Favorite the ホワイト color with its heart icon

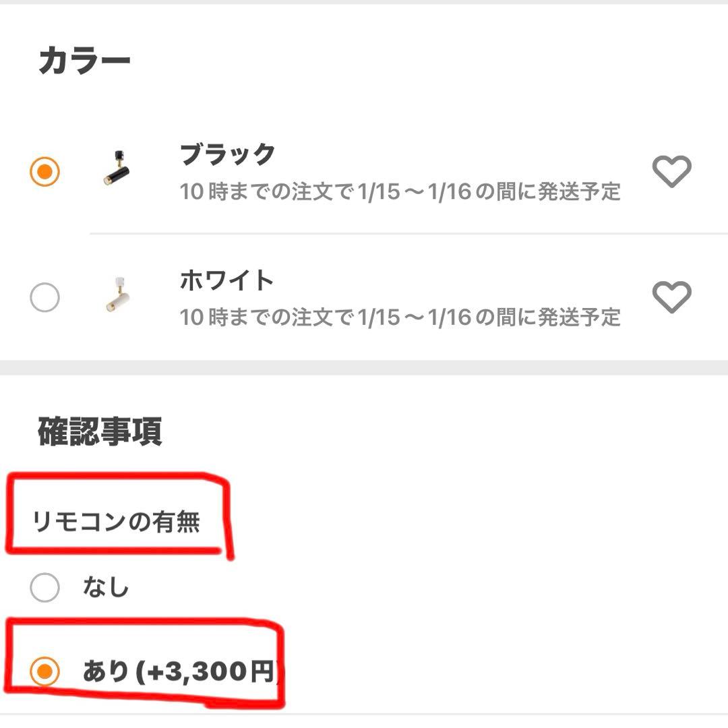671,297
